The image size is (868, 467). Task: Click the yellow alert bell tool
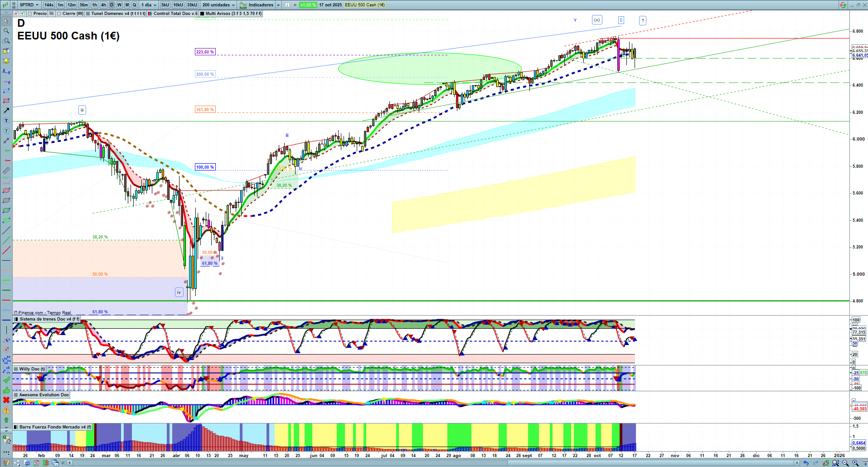[6, 61]
